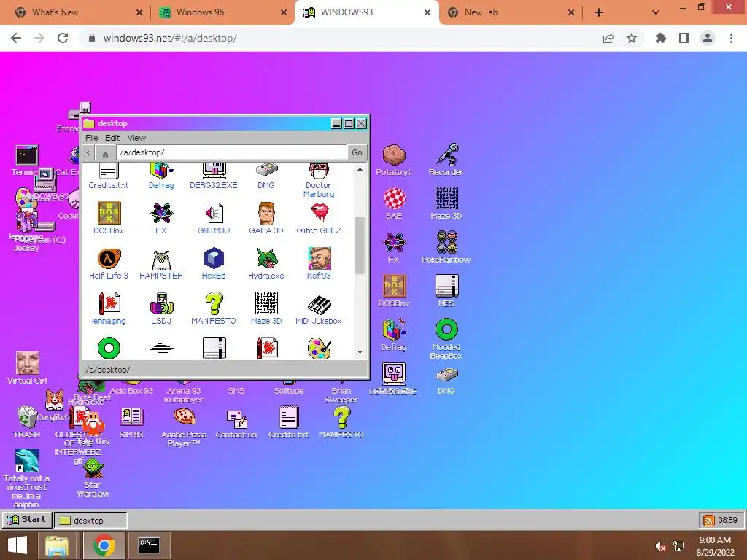Launch MIDI Jukebox
747x560 pixels.
pos(319,308)
